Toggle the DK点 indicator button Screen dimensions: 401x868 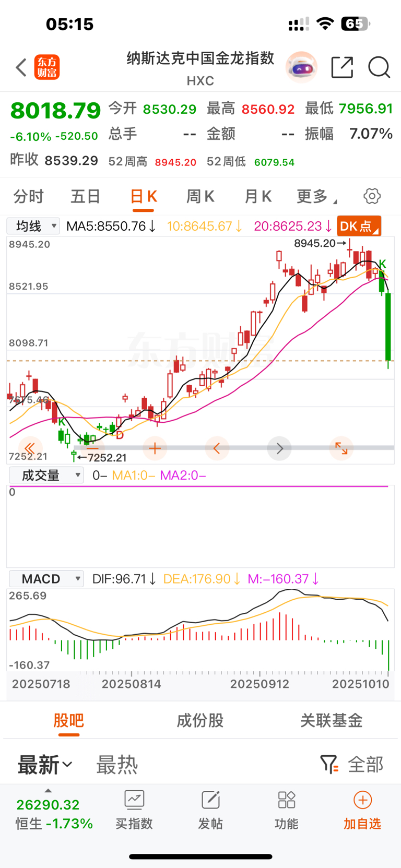tap(359, 226)
